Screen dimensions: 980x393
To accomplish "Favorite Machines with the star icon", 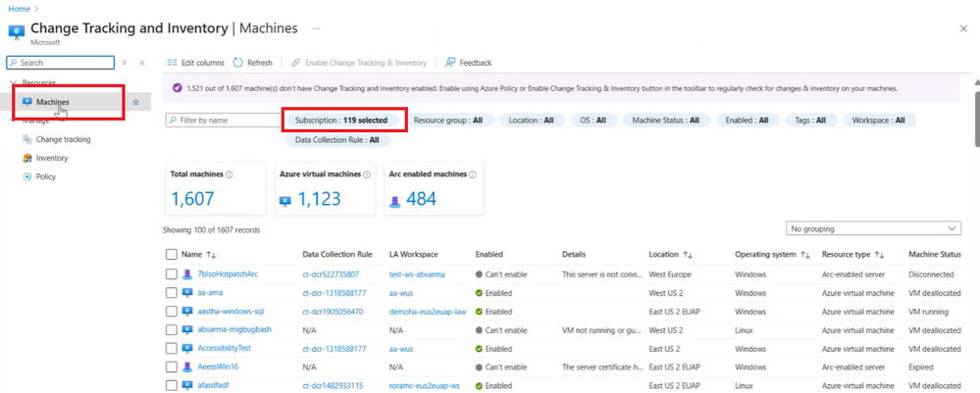I will pyautogui.click(x=136, y=102).
